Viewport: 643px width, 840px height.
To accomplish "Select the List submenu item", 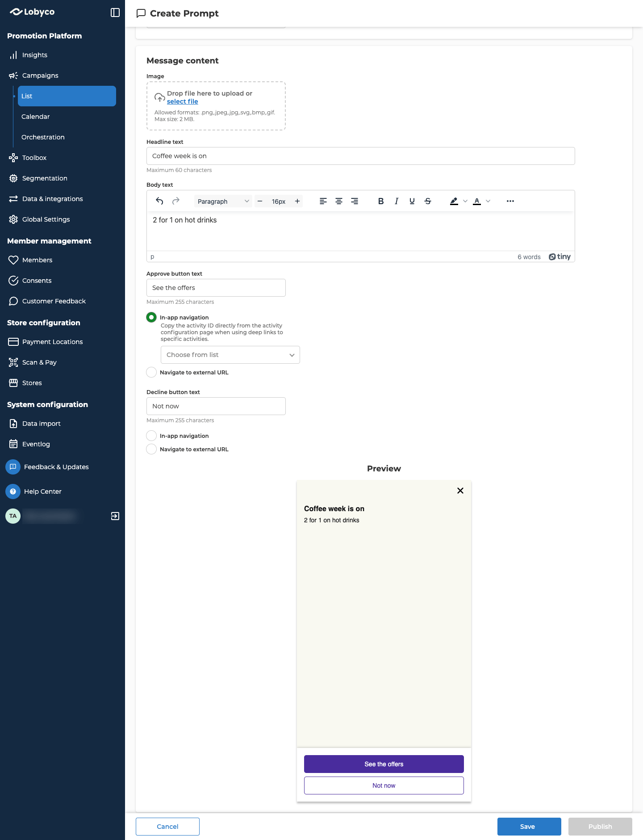I will [67, 96].
